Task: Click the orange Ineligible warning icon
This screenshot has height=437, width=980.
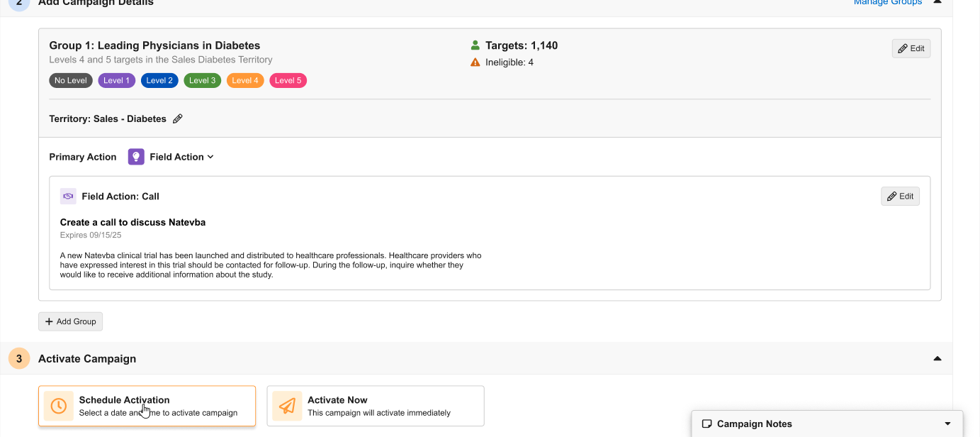Action: pos(475,62)
